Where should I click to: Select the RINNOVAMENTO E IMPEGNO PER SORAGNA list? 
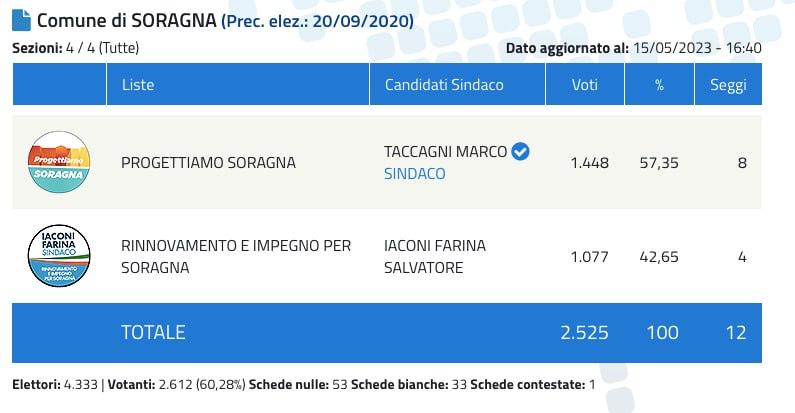(235, 257)
